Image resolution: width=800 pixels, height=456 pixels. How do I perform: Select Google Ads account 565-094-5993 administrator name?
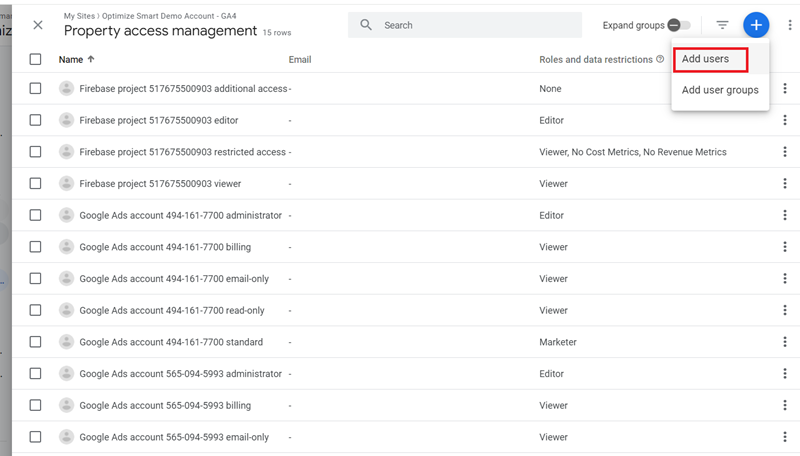tap(180, 373)
